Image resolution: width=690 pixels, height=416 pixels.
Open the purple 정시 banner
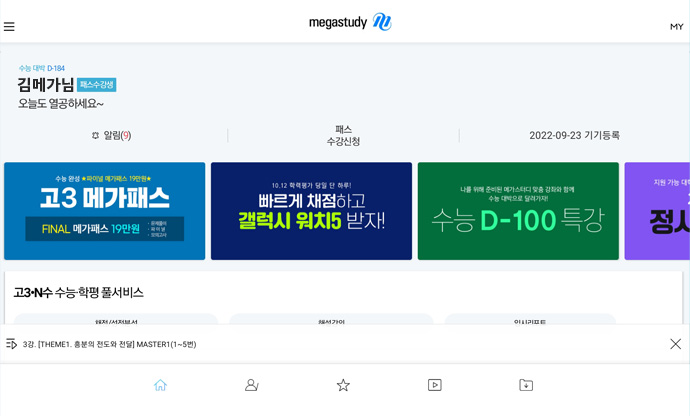657,211
